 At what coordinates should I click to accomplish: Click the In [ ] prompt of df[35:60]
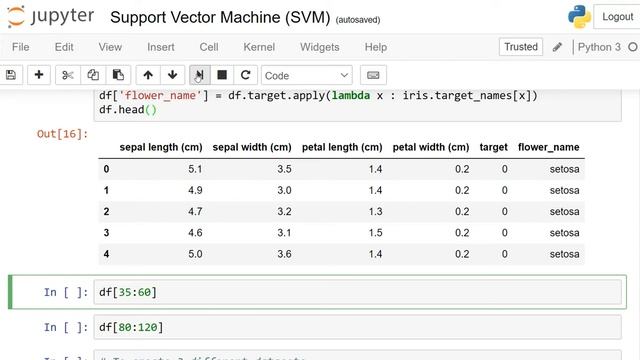click(66, 292)
